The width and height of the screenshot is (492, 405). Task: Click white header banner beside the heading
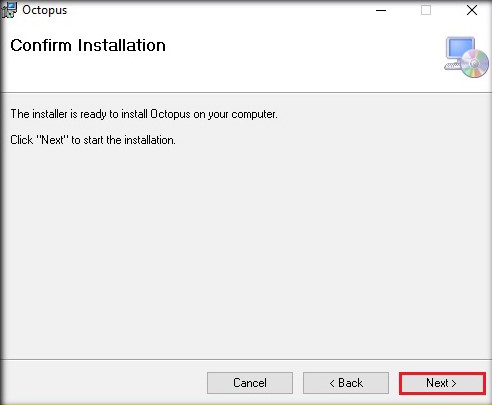[300, 57]
